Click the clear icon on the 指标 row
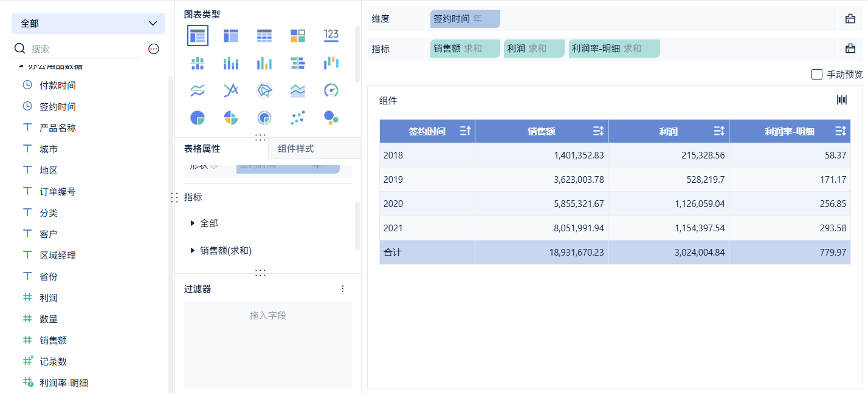Image resolution: width=868 pixels, height=394 pixels. pyautogui.click(x=850, y=49)
